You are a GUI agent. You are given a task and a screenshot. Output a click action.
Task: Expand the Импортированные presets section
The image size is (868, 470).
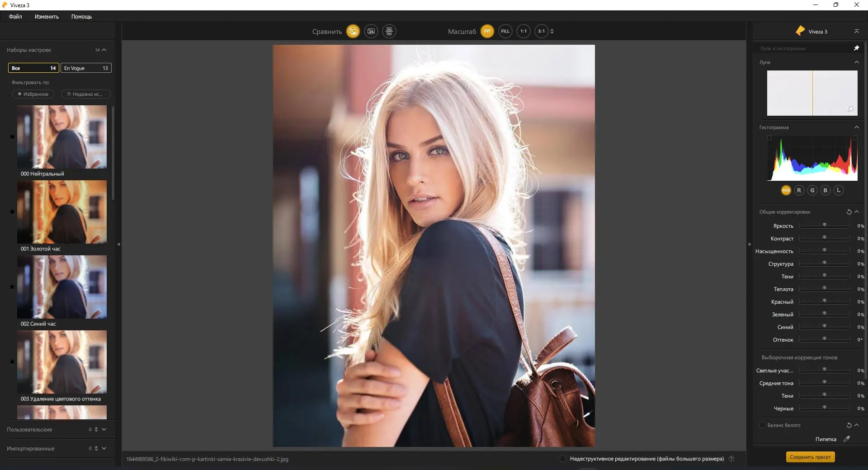click(x=104, y=448)
